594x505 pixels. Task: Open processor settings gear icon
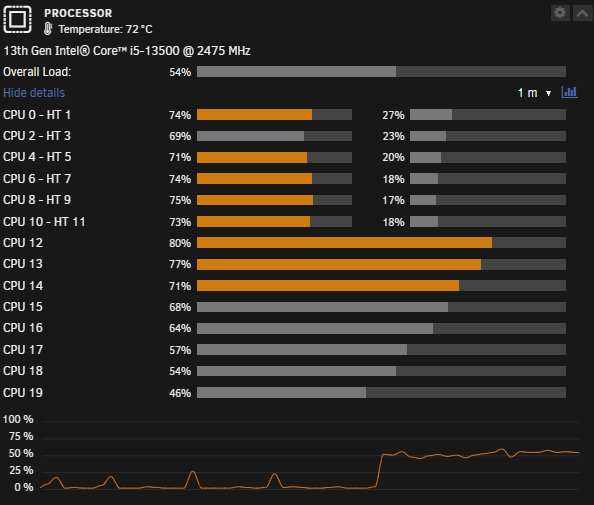pyautogui.click(x=560, y=13)
